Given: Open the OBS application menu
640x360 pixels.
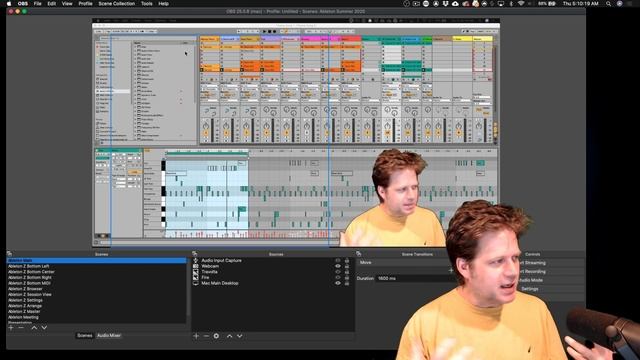Looking at the screenshot, I should pyautogui.click(x=23, y=4).
